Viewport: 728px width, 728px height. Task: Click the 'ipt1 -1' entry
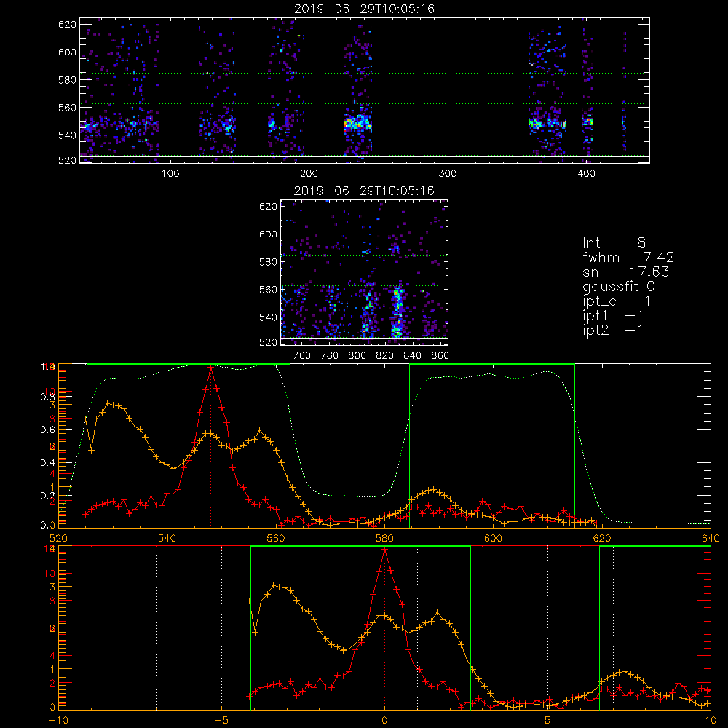click(x=613, y=316)
